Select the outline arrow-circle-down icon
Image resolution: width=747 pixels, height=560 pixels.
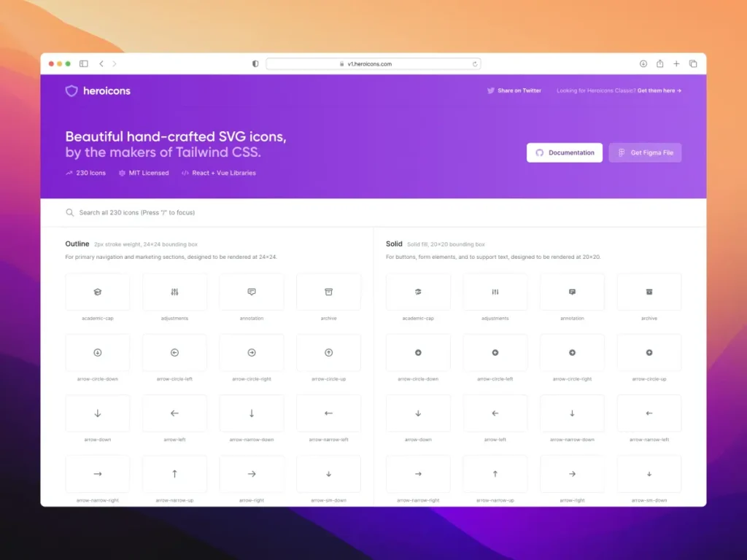(x=98, y=352)
